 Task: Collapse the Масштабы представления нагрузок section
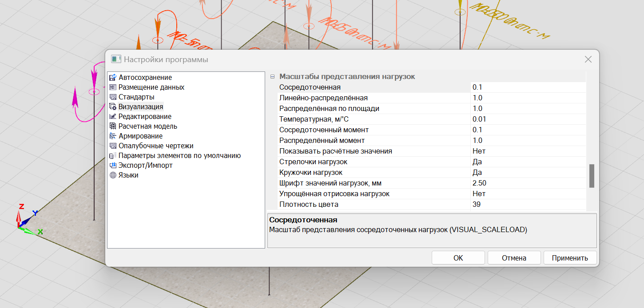[273, 76]
